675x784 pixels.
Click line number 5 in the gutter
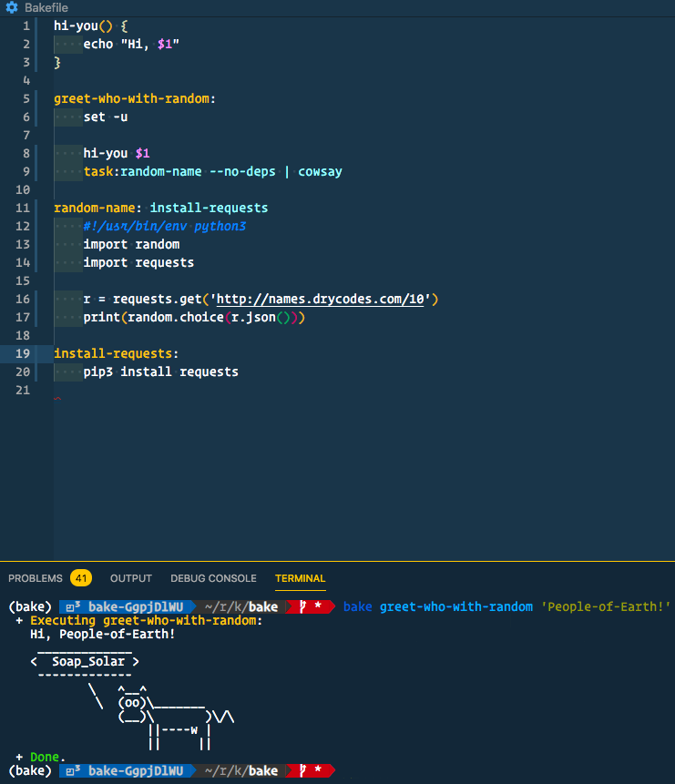tap(26, 98)
